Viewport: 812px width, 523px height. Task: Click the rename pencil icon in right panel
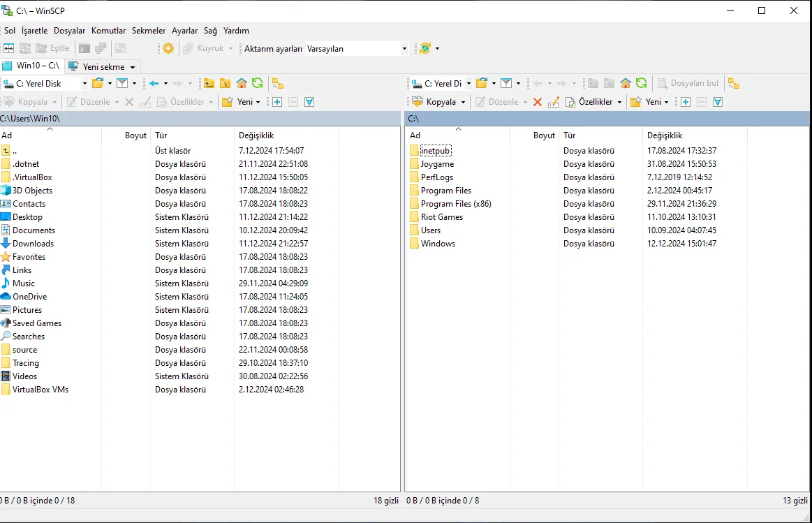coord(554,102)
